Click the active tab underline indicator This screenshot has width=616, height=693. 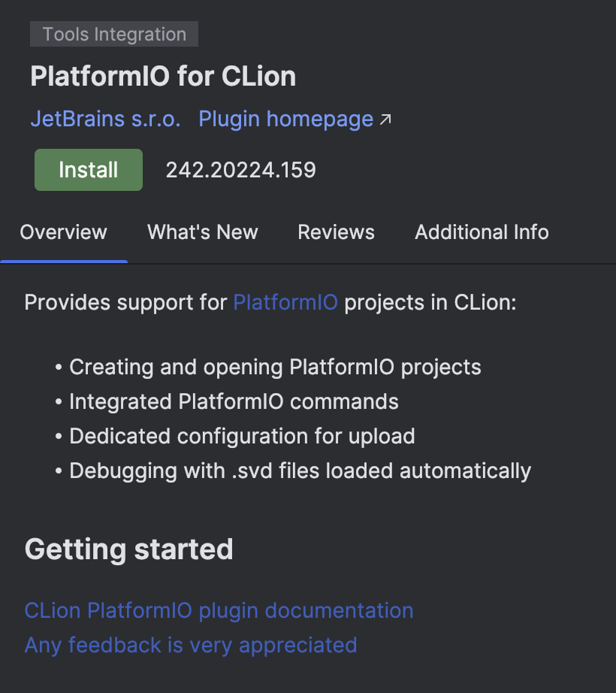click(x=63, y=261)
